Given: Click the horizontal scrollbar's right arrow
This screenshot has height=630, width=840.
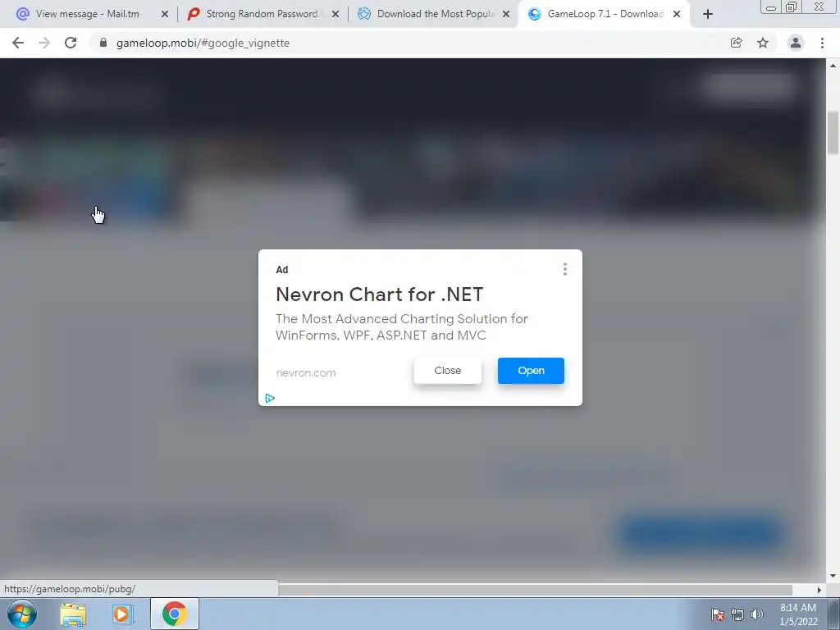Looking at the screenshot, I should click(819, 590).
